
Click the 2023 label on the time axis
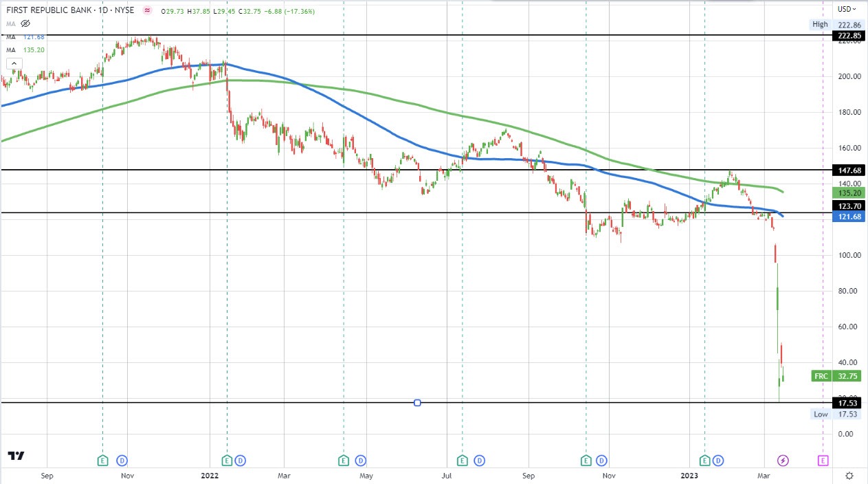click(689, 475)
